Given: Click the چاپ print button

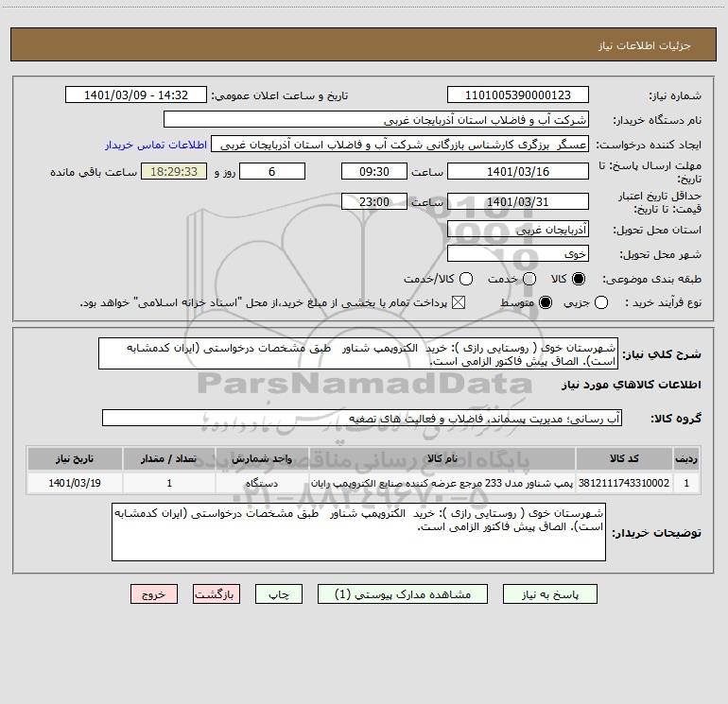Looking at the screenshot, I should click(279, 594).
